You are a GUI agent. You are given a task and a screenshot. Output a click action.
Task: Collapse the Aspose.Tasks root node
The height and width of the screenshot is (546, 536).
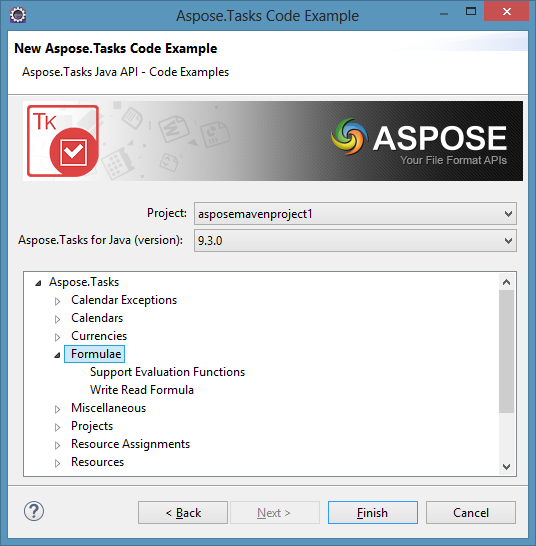click(x=38, y=283)
